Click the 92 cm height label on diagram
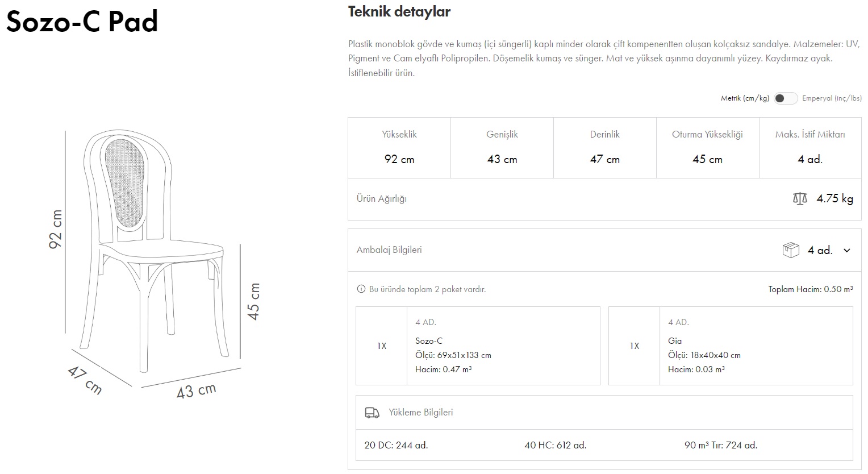 pos(56,230)
